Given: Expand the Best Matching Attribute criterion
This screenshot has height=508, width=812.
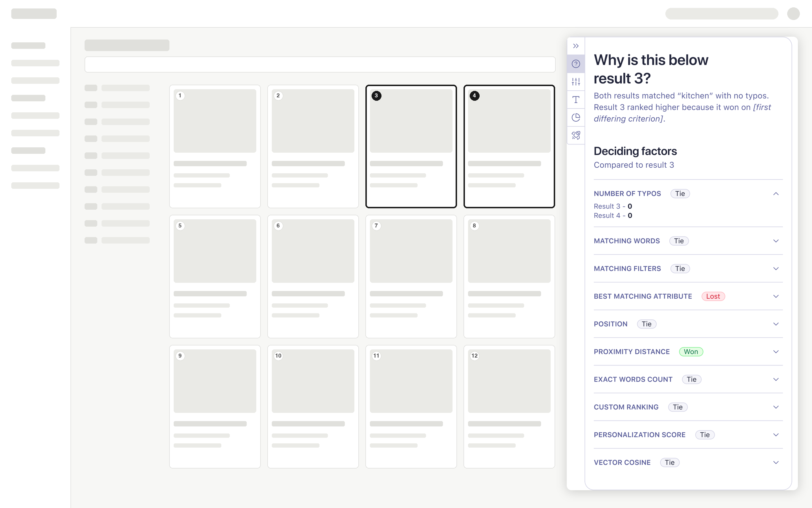Looking at the screenshot, I should 776,296.
